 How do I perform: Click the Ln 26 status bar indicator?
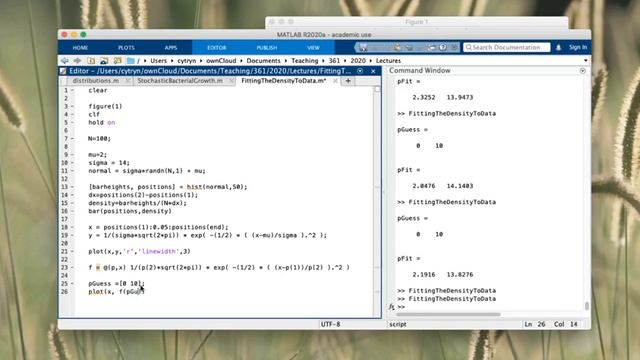click(x=535, y=324)
